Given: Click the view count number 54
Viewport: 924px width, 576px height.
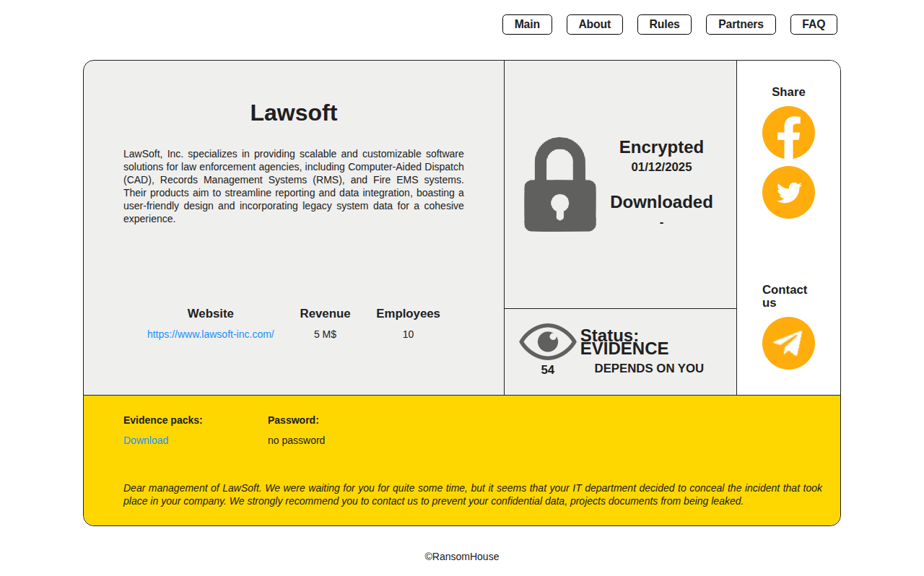Looking at the screenshot, I should click(x=548, y=370).
